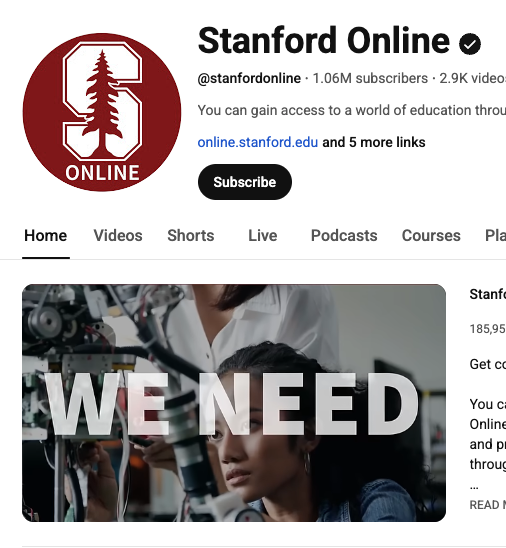Click the 2.9K videos count
This screenshot has height=548, width=506.
472,78
